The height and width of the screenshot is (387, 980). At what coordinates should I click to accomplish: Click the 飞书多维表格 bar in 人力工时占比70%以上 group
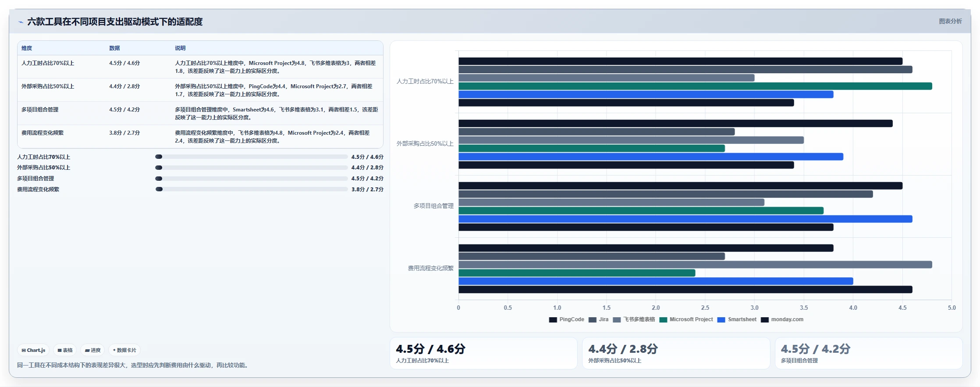(607, 78)
